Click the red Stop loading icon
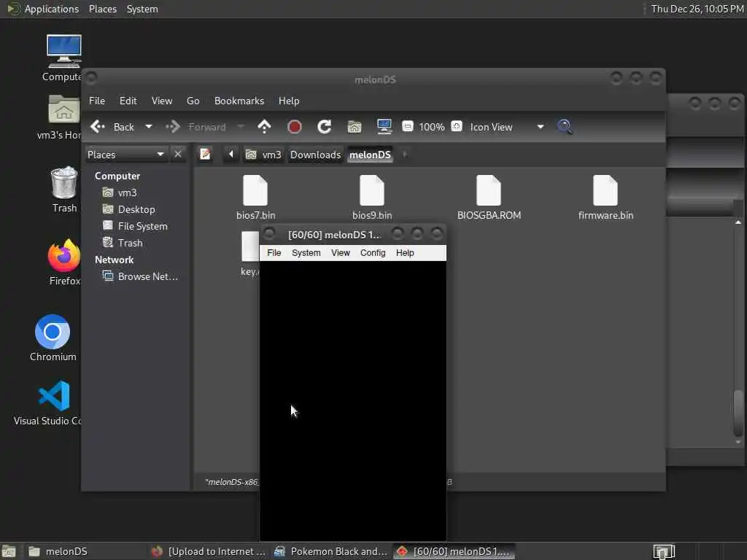Viewport: 747px width, 560px height. tap(295, 127)
